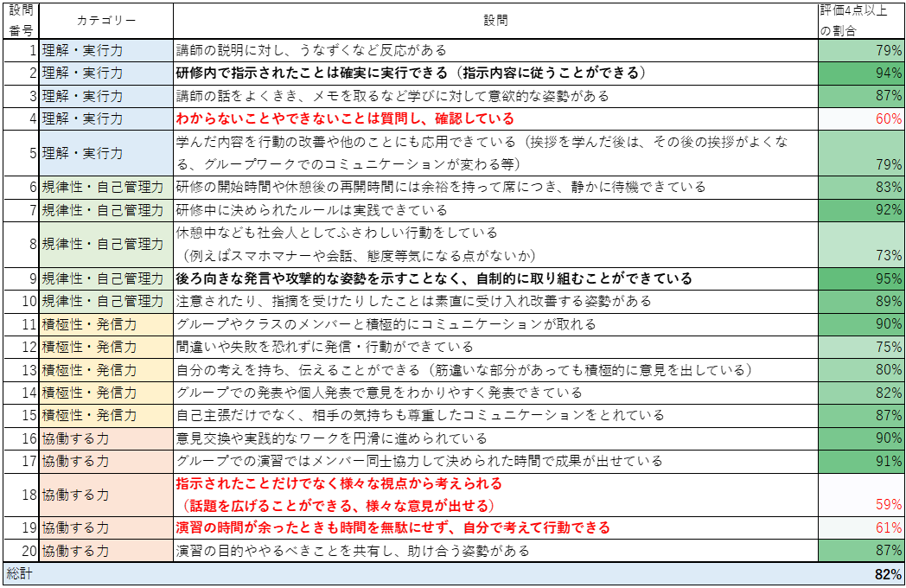Select red question 19 演習の時間が余ったときも cell

tap(495, 527)
